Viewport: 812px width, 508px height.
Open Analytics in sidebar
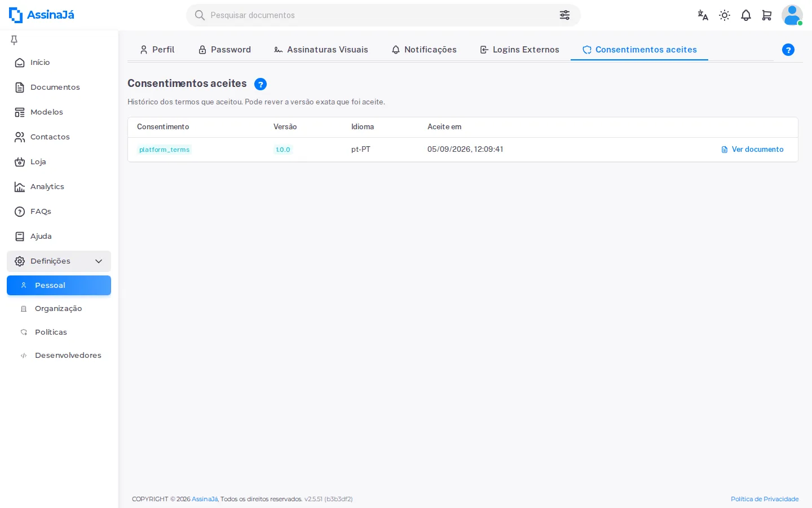(x=59, y=187)
